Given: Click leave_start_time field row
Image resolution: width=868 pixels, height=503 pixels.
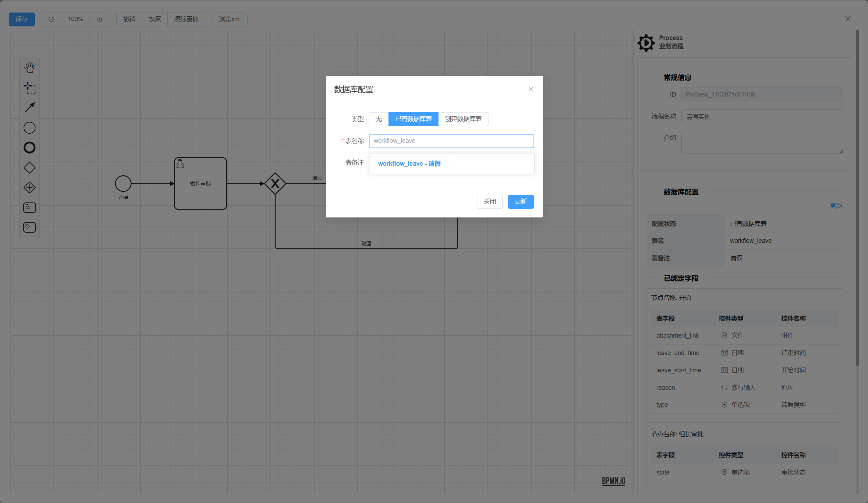Looking at the screenshot, I should pos(745,370).
